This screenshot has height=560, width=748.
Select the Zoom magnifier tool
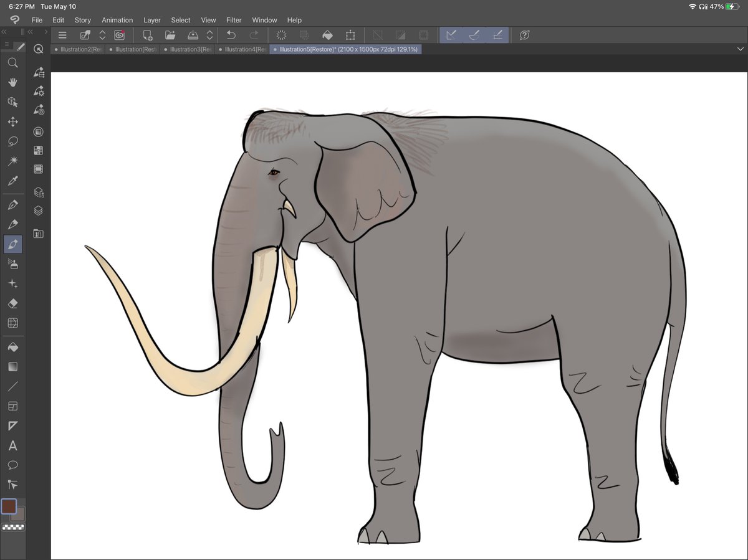[12, 62]
